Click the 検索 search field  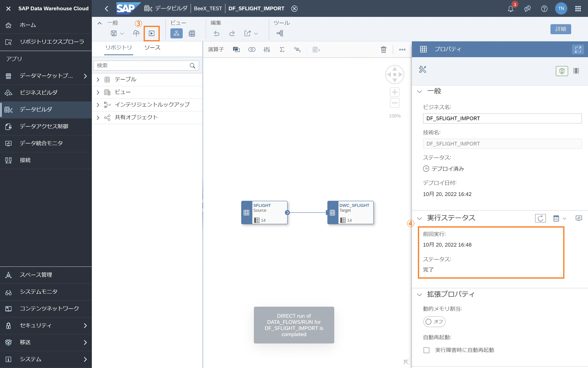coord(146,65)
